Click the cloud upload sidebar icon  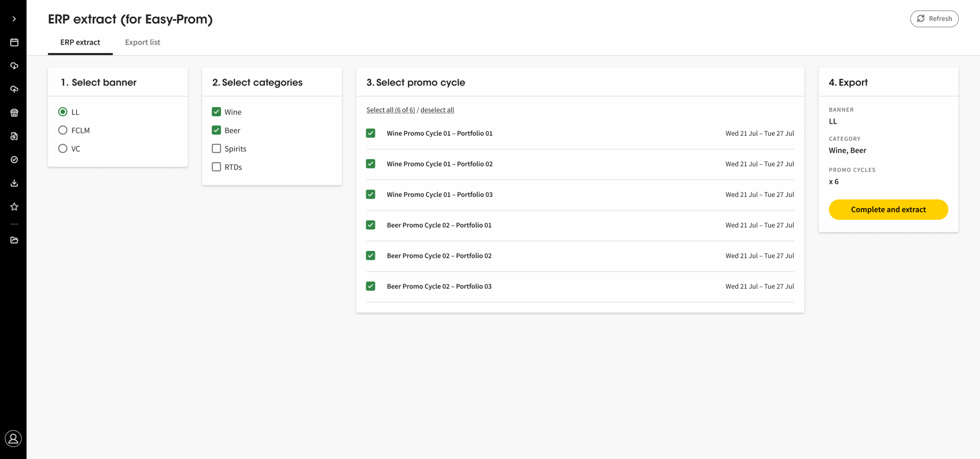14,89
